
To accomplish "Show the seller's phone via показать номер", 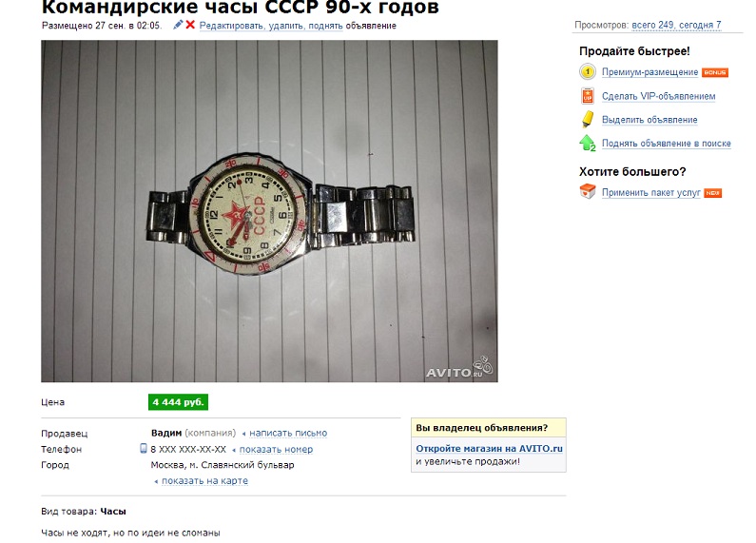I will pos(276,450).
